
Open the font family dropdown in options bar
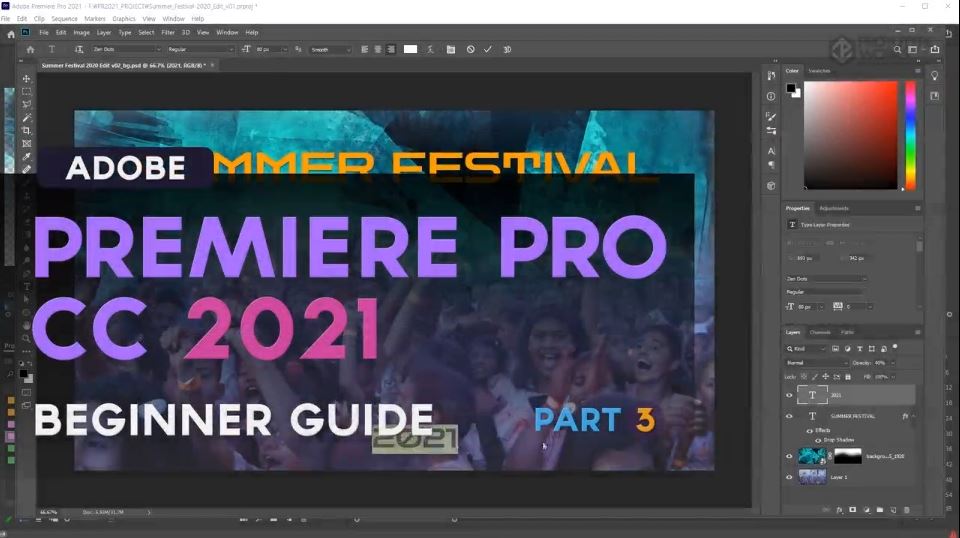pyautogui.click(x=126, y=50)
